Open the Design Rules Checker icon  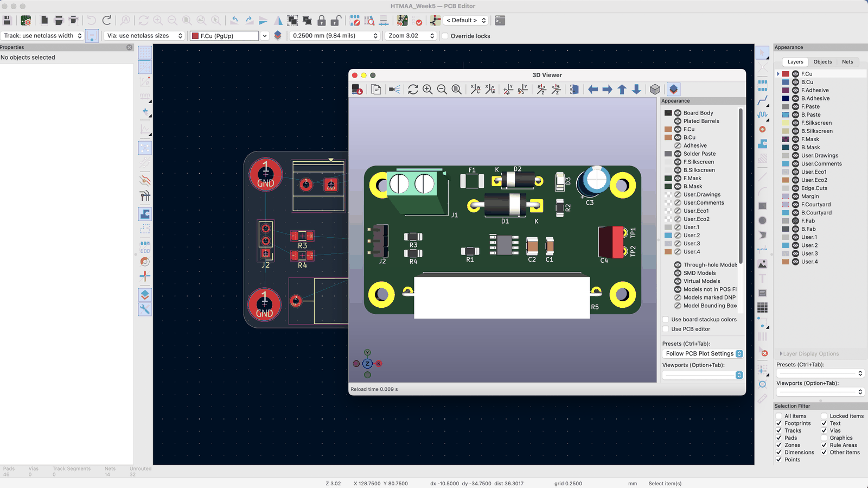coord(418,21)
